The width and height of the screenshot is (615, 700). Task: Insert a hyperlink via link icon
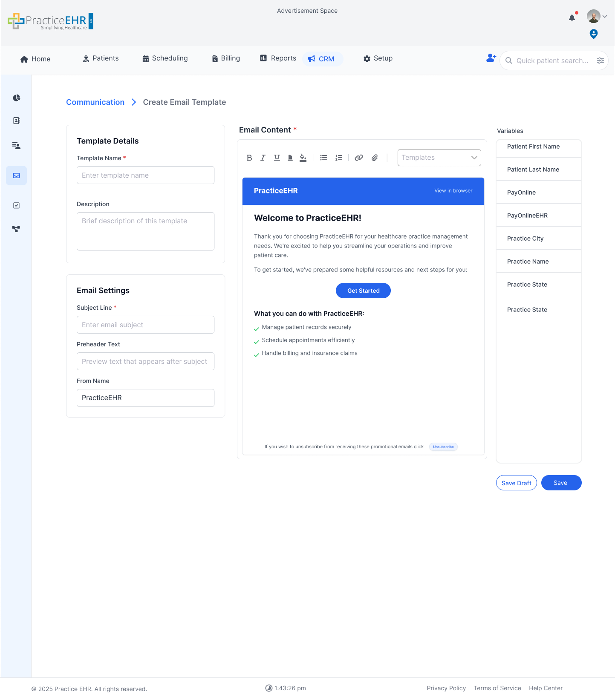(x=359, y=158)
